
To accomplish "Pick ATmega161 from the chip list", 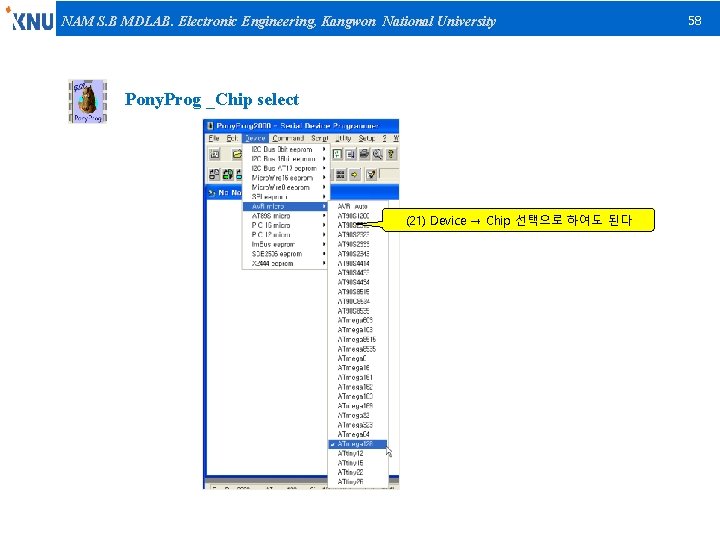I will pos(358,377).
